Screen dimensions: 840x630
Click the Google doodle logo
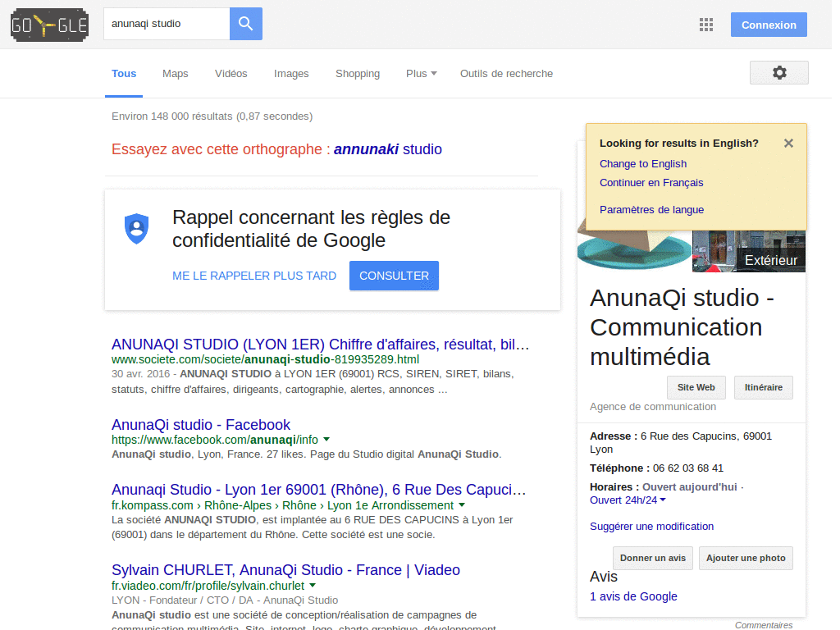point(49,25)
